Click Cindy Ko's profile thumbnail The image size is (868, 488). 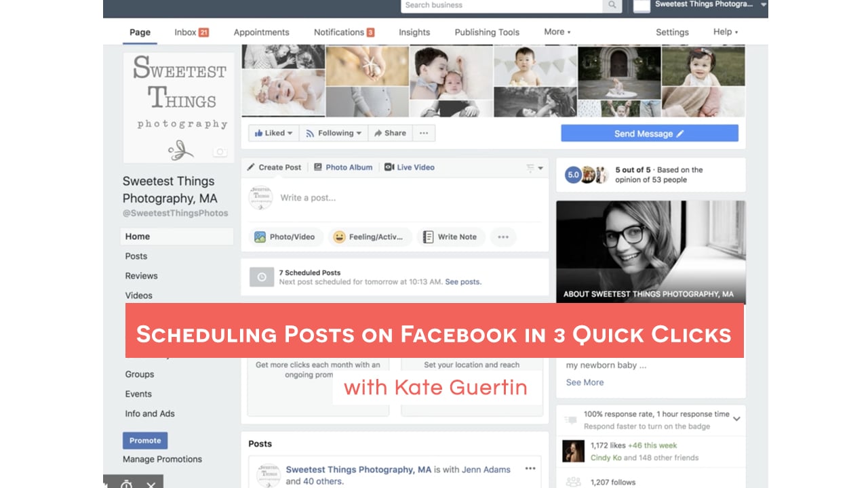tap(574, 451)
